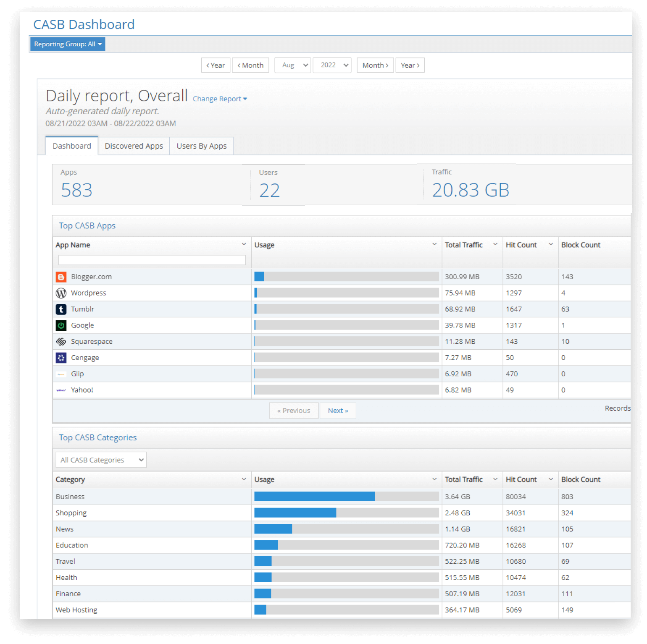The height and width of the screenshot is (644, 647).
Task: Select the Squarespace app name
Action: click(x=92, y=341)
